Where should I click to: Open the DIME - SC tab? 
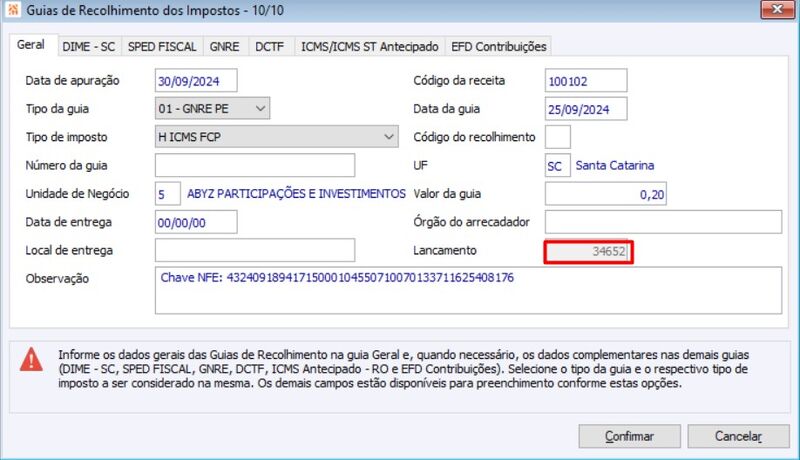pyautogui.click(x=89, y=46)
